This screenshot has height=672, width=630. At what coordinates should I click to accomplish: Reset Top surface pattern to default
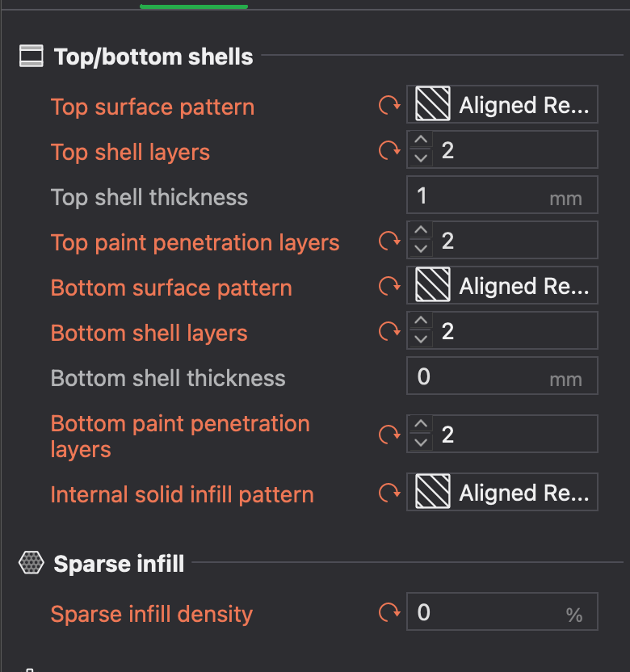[x=389, y=105]
